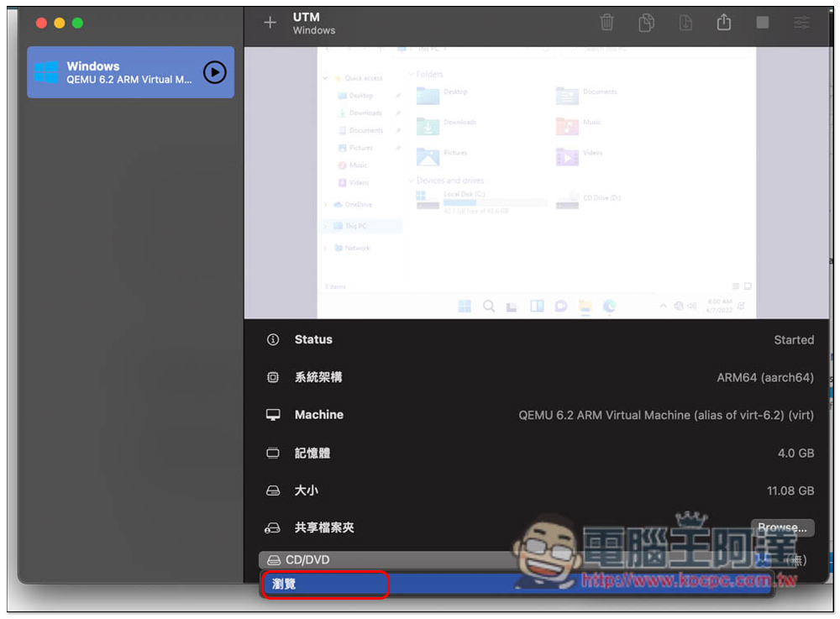Close the UTM window with the red button
Screen dimensions: 840x619
41,23
